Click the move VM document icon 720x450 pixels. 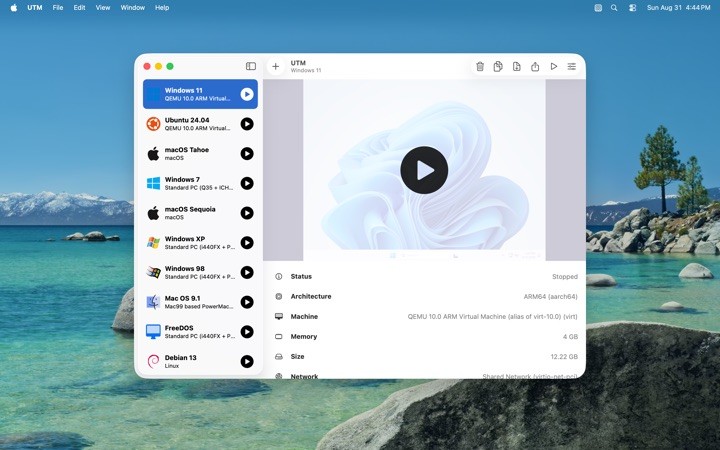pyautogui.click(x=517, y=67)
